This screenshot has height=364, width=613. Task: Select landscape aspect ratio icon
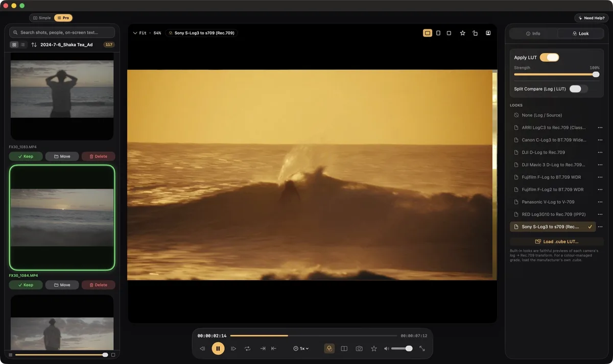[x=428, y=33]
